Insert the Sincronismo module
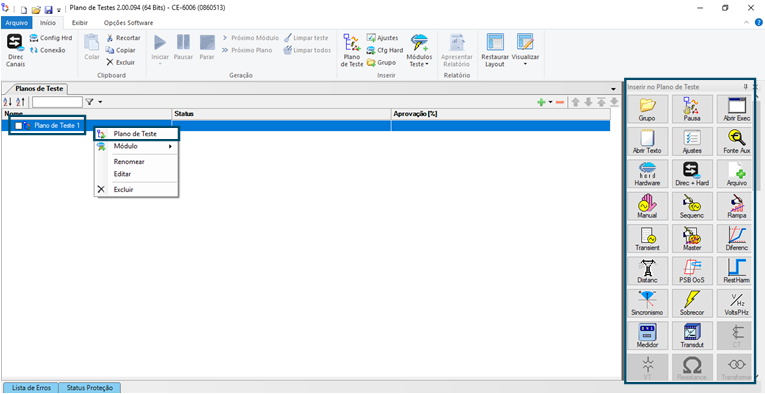This screenshot has width=765, height=394. (x=646, y=303)
